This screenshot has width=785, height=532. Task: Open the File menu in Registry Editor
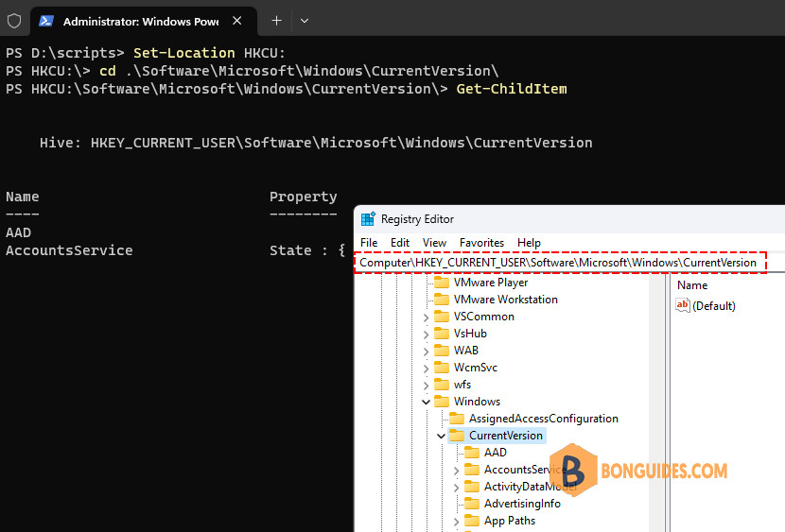[369, 243]
